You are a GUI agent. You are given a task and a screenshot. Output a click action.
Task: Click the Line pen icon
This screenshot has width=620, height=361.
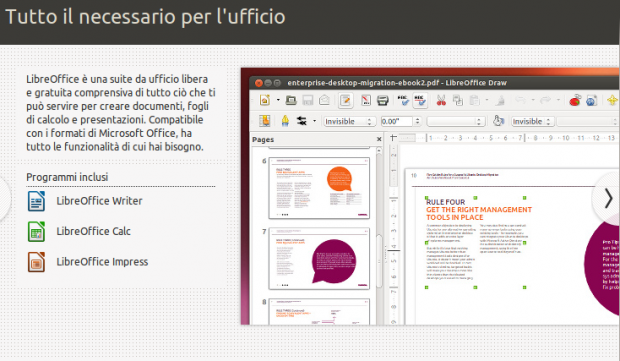[285, 121]
